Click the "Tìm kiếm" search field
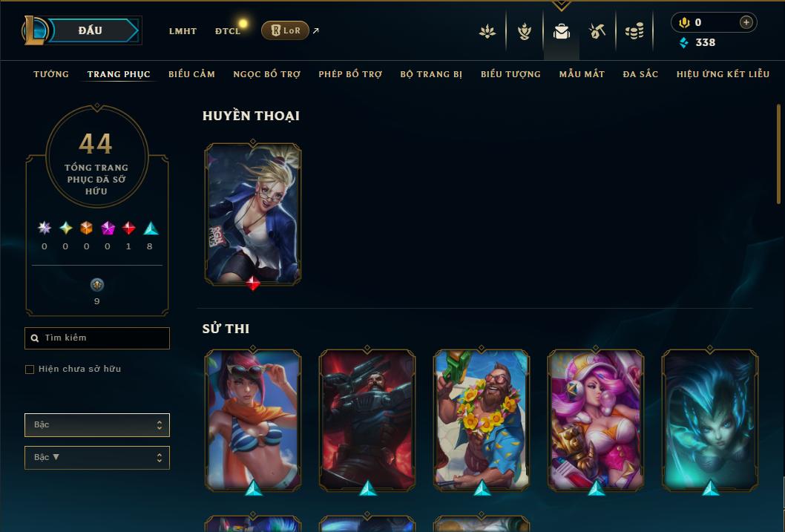 click(x=97, y=338)
